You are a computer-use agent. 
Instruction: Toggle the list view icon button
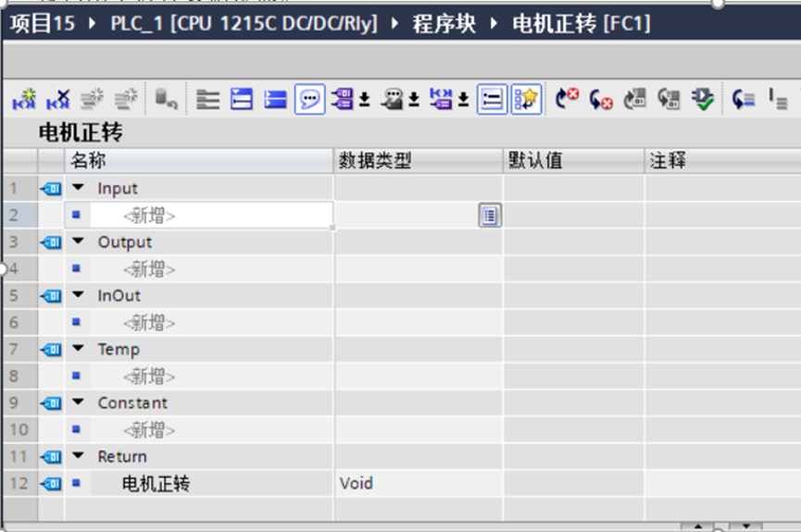[492, 99]
